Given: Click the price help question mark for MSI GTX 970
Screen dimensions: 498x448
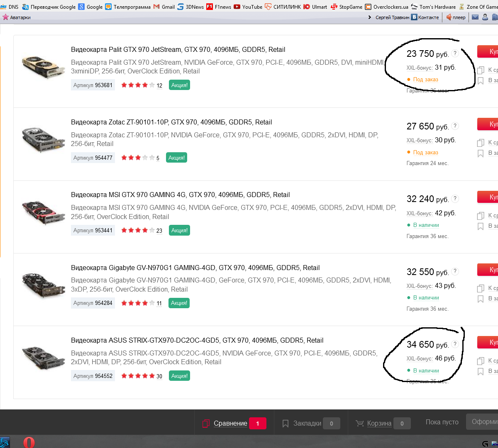Looking at the screenshot, I should click(455, 198).
